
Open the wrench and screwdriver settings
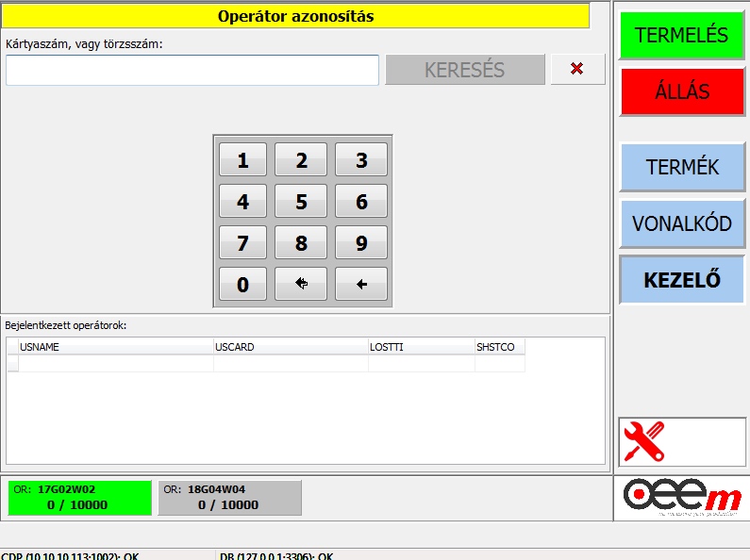[x=645, y=440]
